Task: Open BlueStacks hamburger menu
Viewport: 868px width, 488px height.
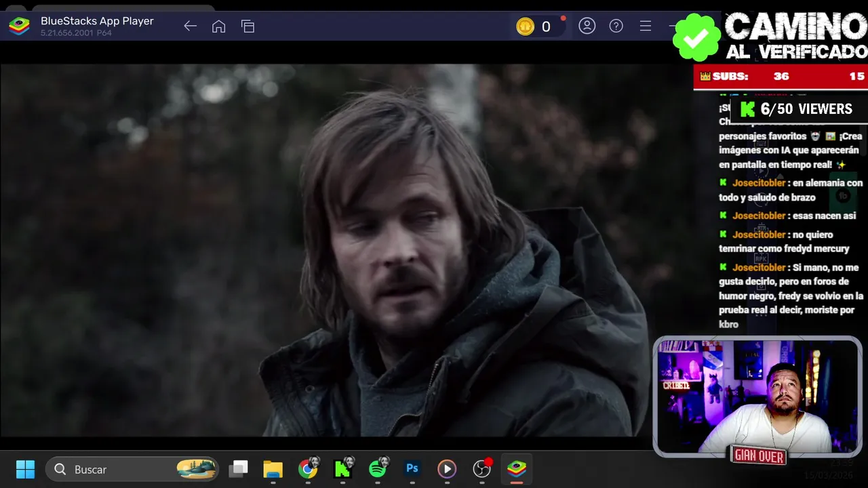Action: click(646, 26)
